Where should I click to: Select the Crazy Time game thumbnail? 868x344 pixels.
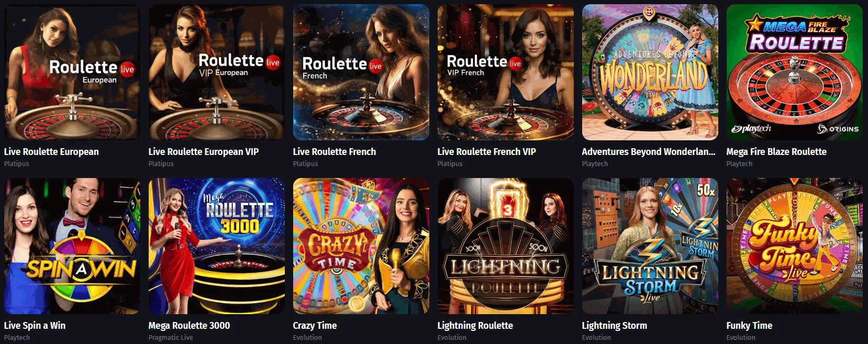(361, 246)
